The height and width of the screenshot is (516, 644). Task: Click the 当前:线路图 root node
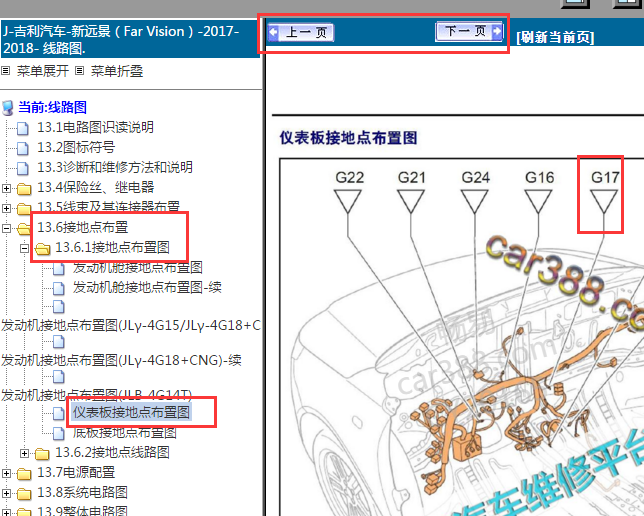pos(52,108)
